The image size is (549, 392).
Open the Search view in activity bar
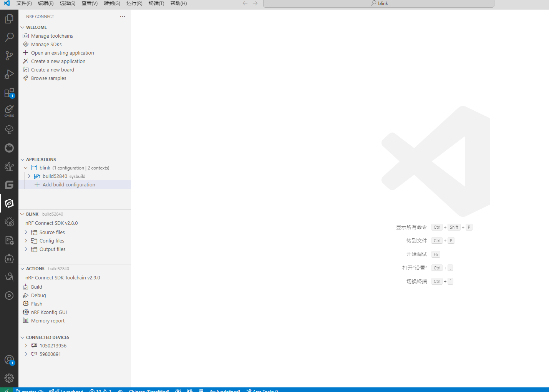coord(9,37)
